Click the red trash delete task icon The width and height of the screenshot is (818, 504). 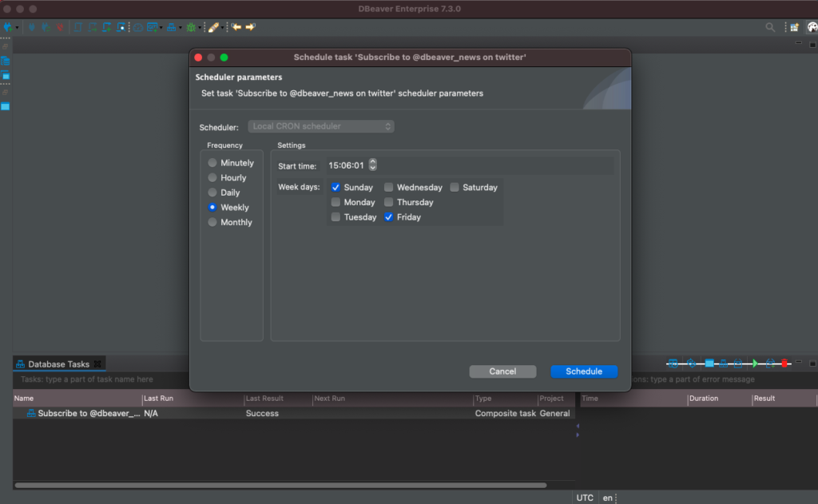(784, 363)
